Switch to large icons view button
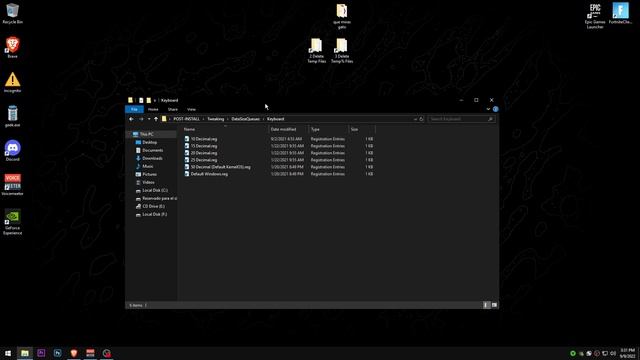This screenshot has height=360, width=640. [494, 305]
